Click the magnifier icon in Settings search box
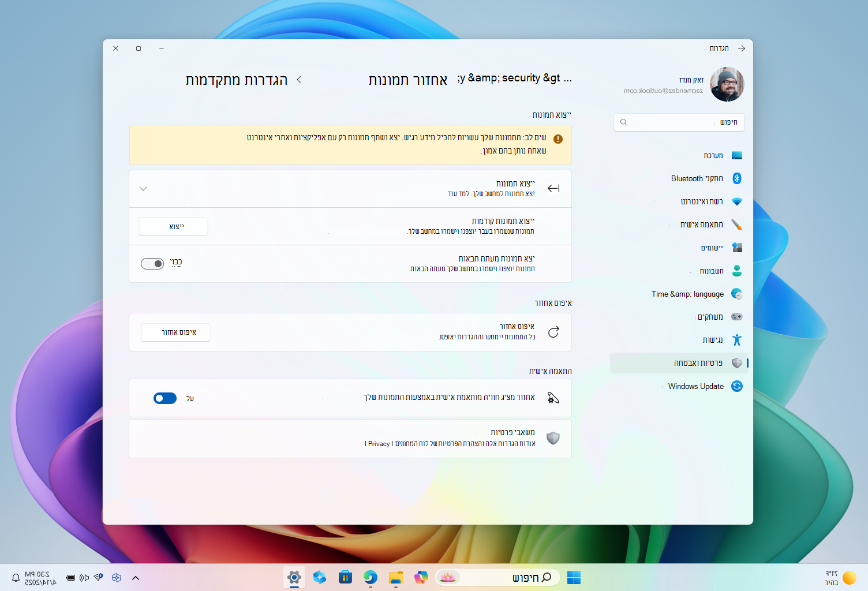This screenshot has width=868, height=591. coord(624,122)
